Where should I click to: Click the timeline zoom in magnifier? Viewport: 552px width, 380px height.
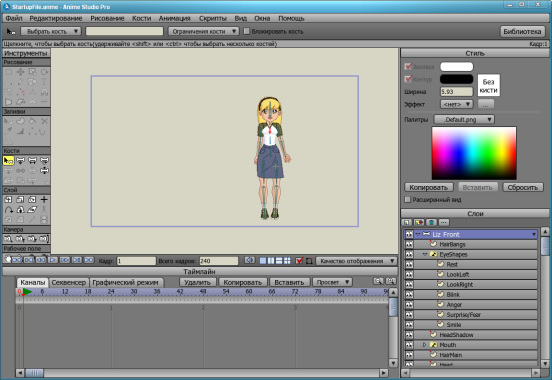click(390, 281)
